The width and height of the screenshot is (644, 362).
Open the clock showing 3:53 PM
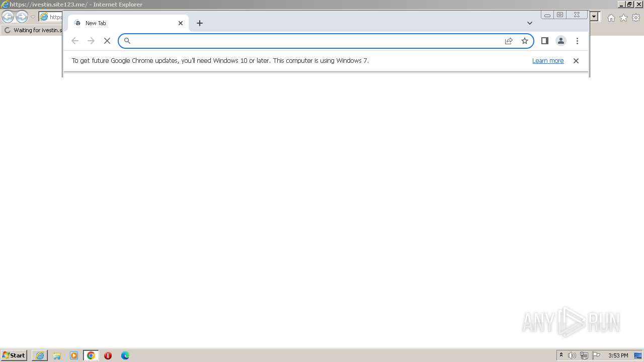point(618,355)
